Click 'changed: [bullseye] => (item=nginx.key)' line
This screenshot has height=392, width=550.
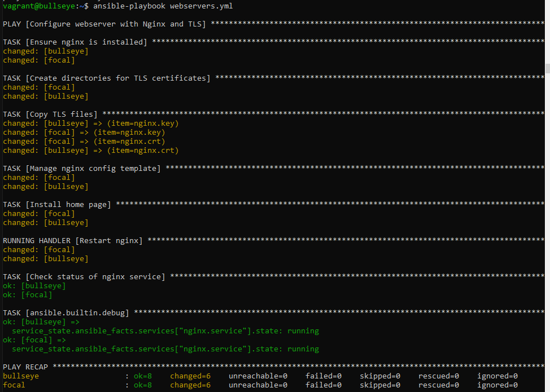(91, 124)
